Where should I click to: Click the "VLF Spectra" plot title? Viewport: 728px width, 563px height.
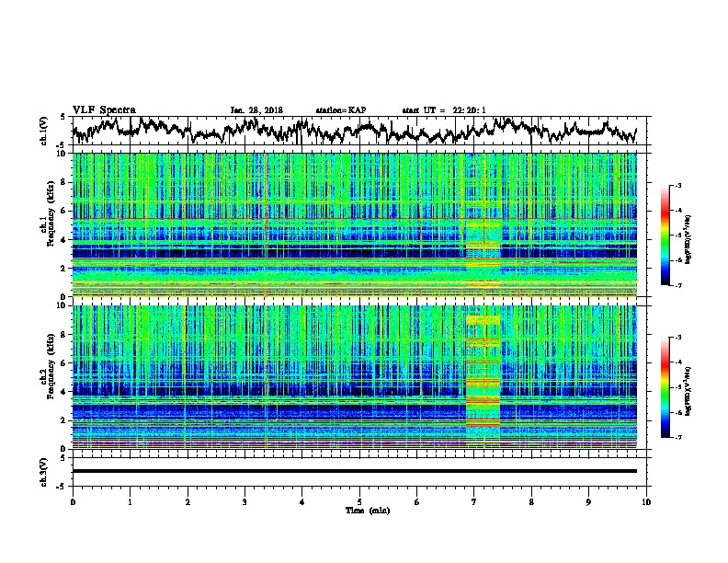tap(104, 110)
